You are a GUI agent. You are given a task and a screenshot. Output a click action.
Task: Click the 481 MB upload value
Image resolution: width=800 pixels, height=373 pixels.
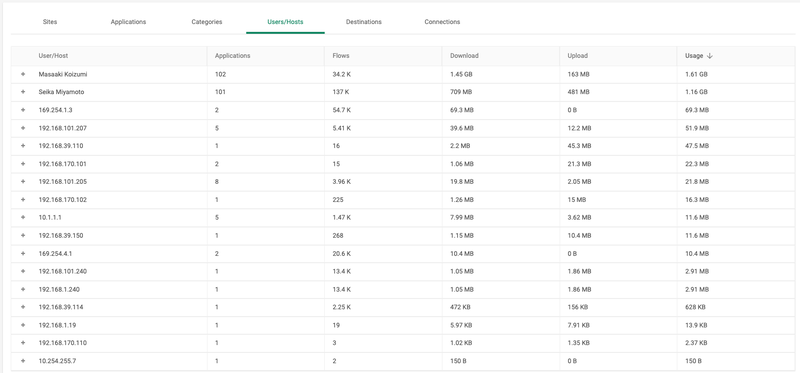578,92
